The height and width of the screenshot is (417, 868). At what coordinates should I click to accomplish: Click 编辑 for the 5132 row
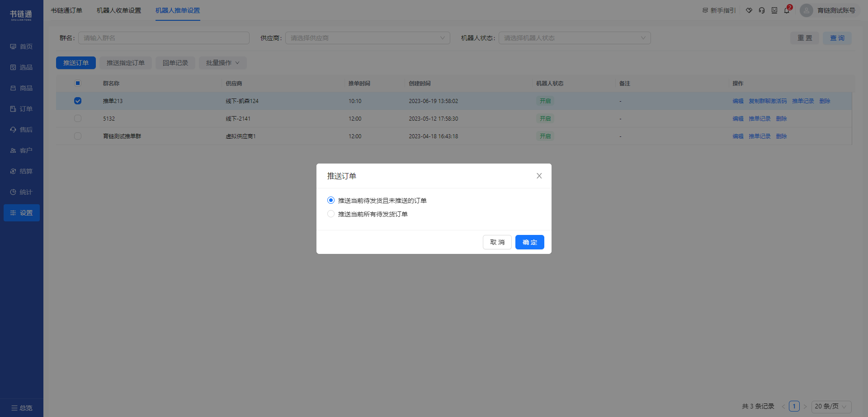coord(738,118)
